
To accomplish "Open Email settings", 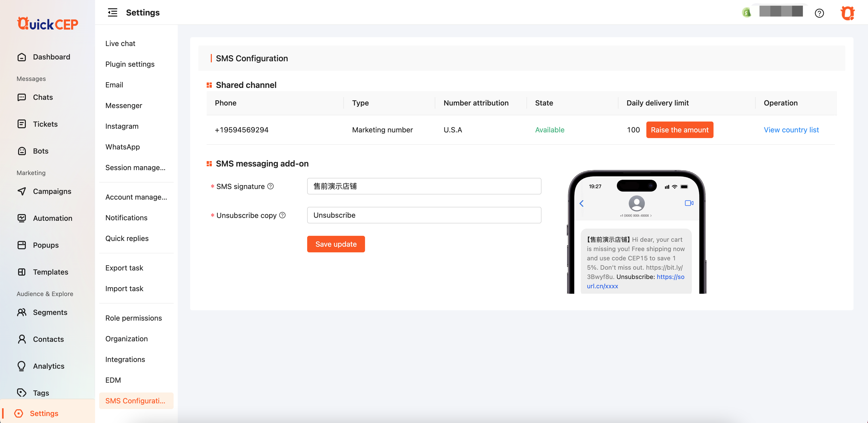I will [114, 85].
